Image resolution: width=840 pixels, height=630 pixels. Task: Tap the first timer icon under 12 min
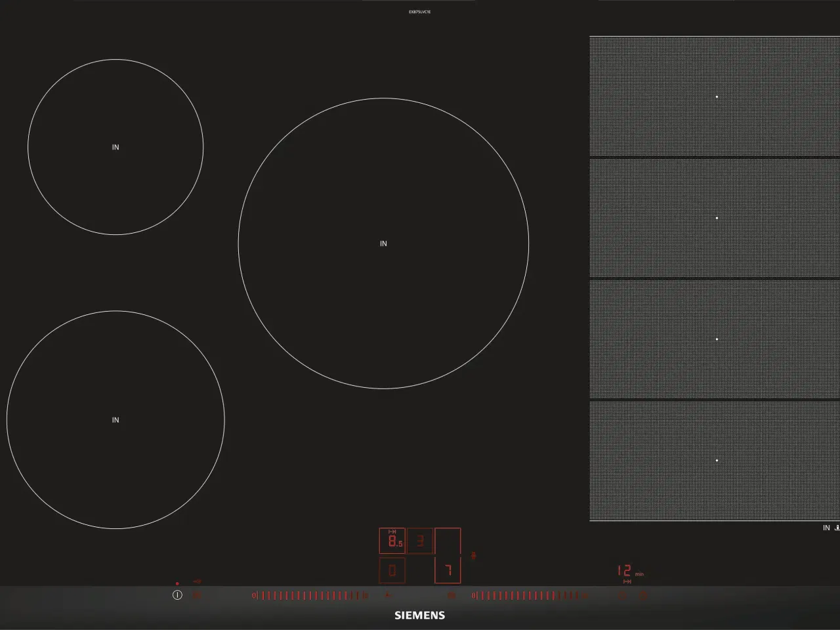tap(622, 595)
